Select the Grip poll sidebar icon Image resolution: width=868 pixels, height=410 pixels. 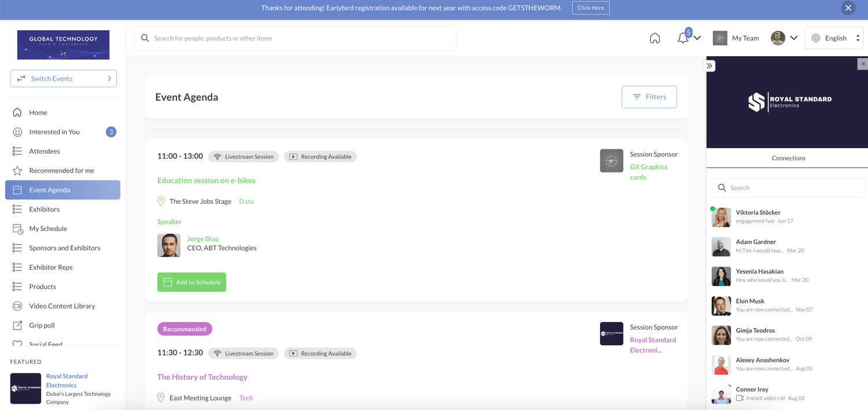17,325
